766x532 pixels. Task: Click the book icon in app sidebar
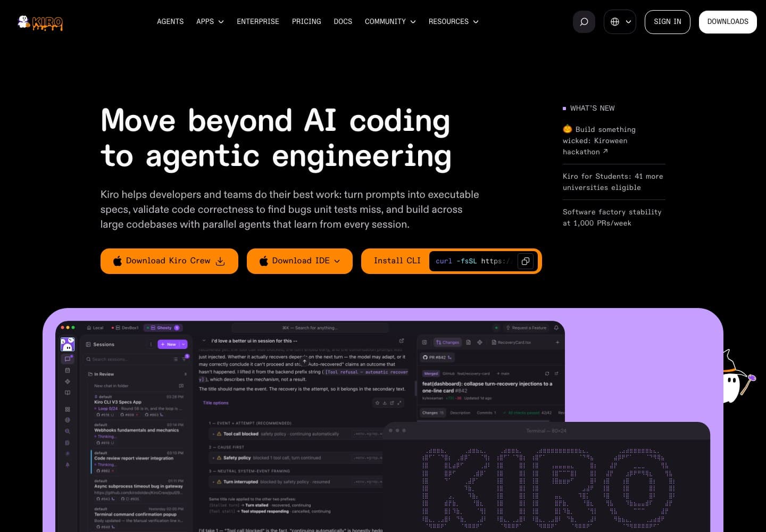[x=68, y=393]
